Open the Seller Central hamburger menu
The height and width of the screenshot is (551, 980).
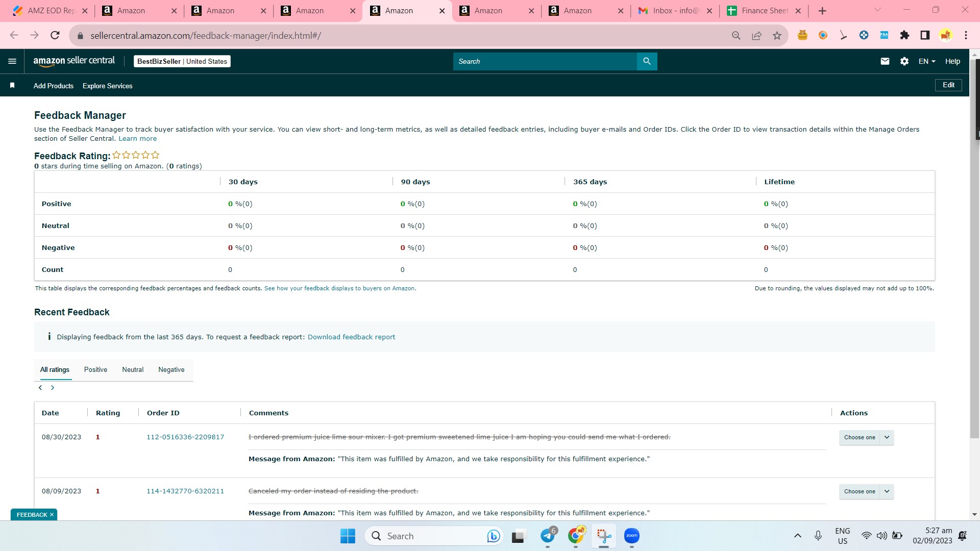[x=12, y=61]
